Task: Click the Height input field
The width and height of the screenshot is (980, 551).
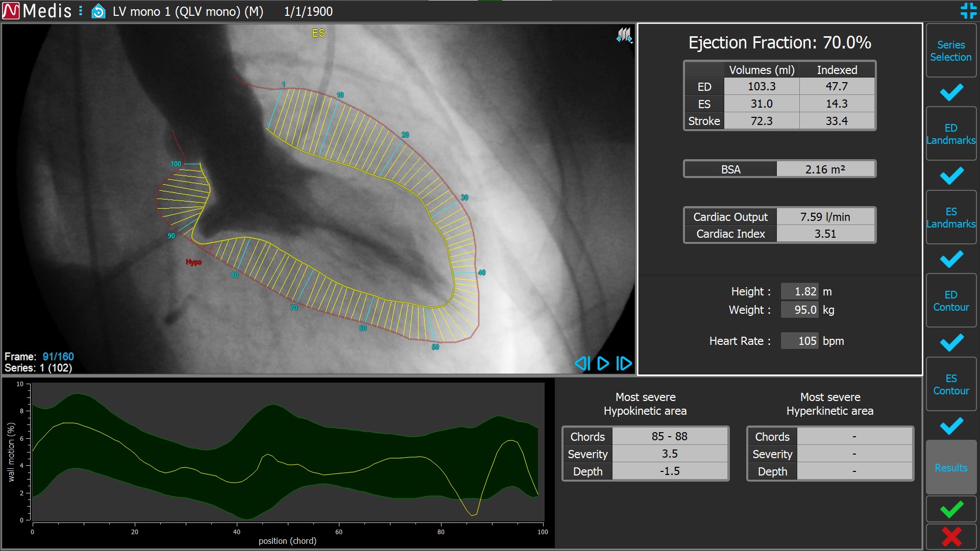Action: (x=800, y=291)
